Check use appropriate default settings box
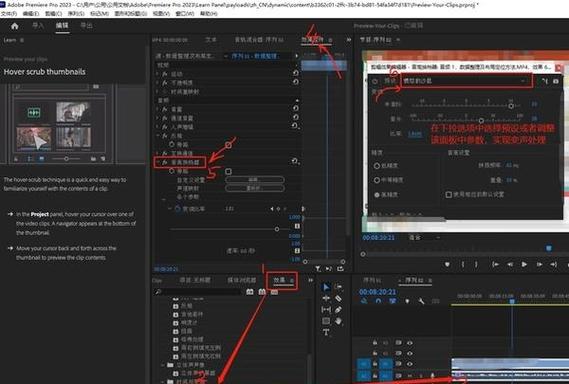This screenshot has width=569, height=384. tap(449, 195)
